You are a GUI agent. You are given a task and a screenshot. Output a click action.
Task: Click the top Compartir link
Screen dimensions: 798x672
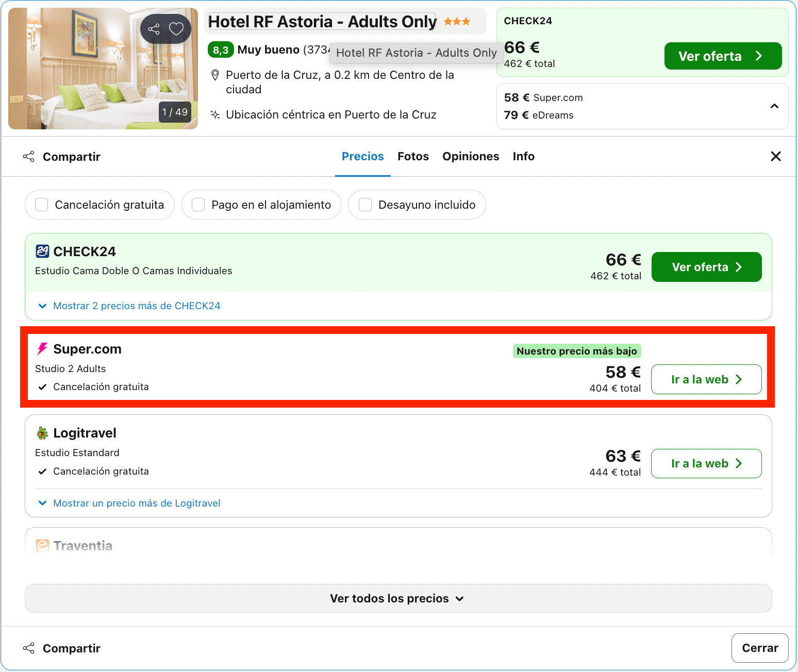click(72, 157)
